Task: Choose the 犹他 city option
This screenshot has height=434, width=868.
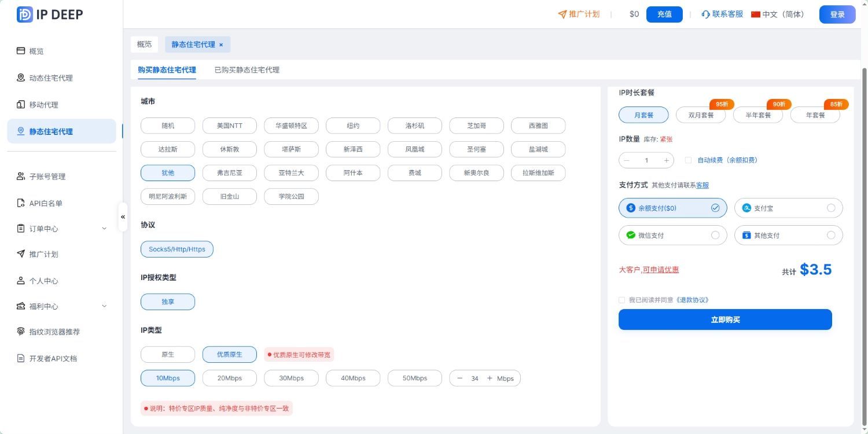Action: [168, 172]
